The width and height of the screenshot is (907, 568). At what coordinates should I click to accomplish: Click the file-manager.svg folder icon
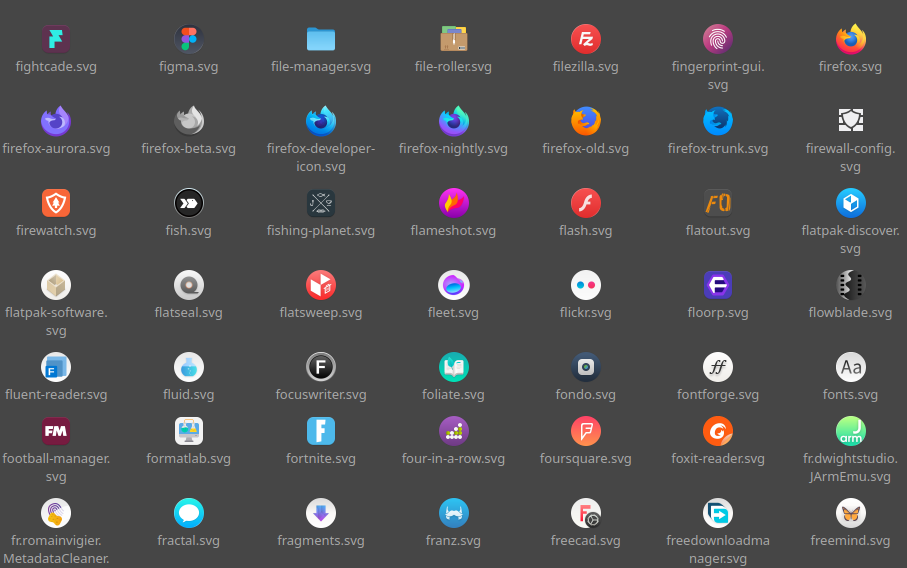[x=321, y=39]
